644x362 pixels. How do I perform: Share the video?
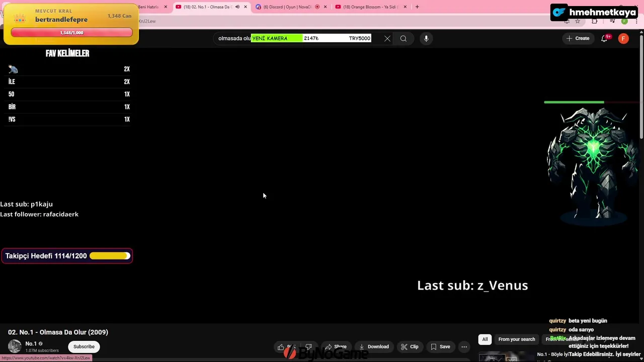click(x=336, y=346)
